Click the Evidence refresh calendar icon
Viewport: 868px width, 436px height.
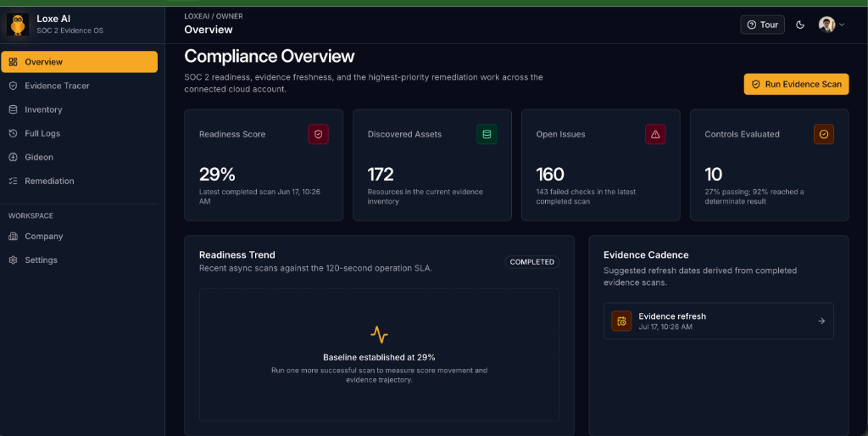pyautogui.click(x=621, y=321)
